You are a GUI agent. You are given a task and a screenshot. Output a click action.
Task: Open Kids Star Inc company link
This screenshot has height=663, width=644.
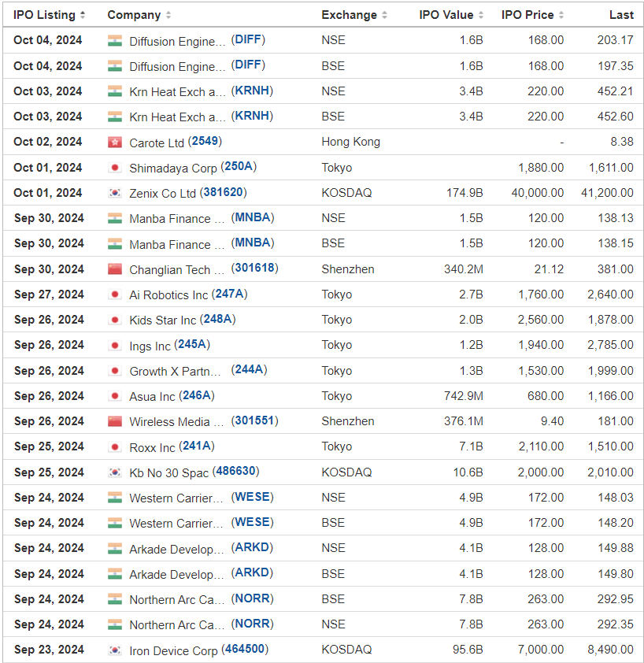click(163, 320)
